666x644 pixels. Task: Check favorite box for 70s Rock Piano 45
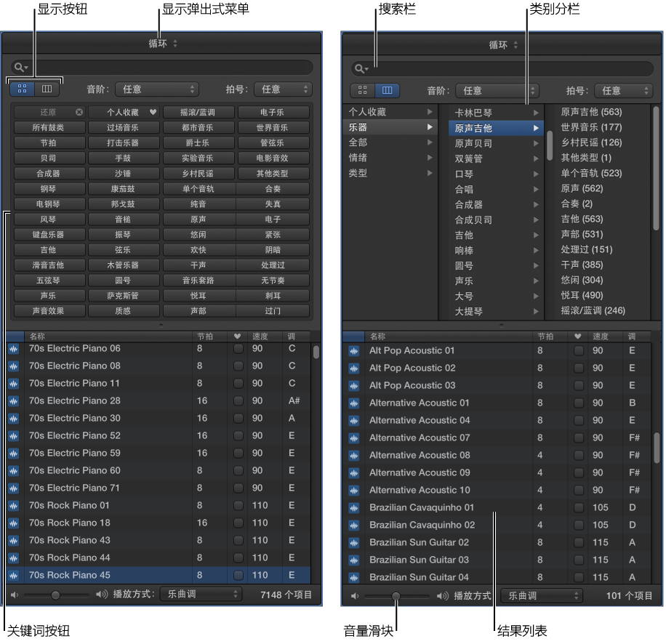(x=238, y=575)
